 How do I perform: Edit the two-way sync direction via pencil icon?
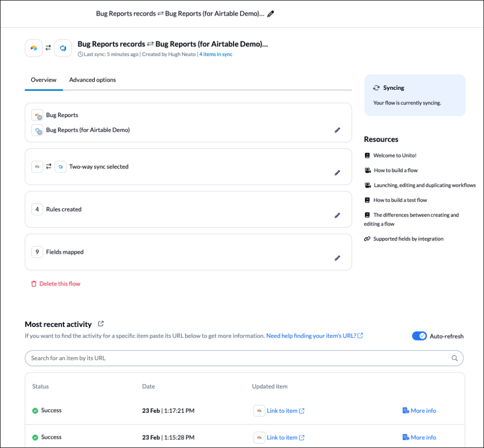337,173
